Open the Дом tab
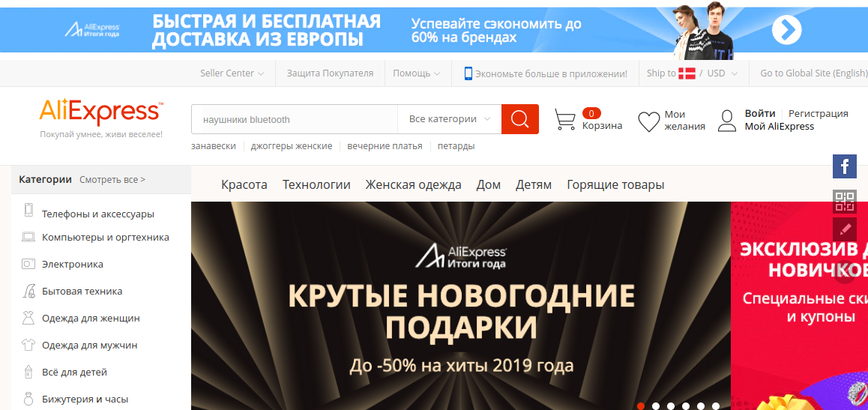This screenshot has height=410, width=868. [488, 185]
